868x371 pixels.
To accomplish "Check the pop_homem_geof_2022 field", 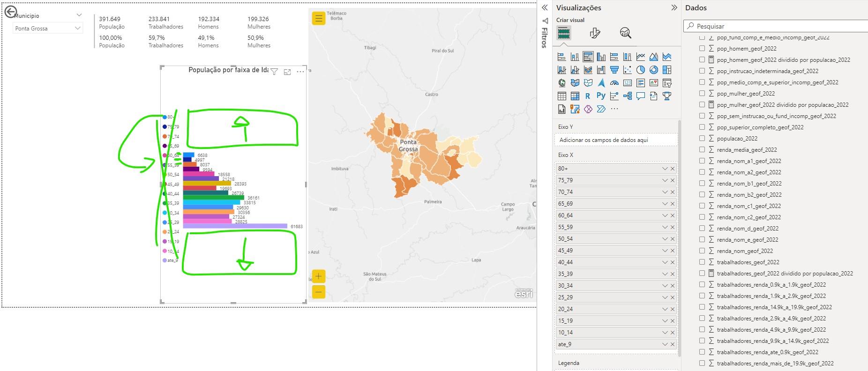I will [702, 48].
